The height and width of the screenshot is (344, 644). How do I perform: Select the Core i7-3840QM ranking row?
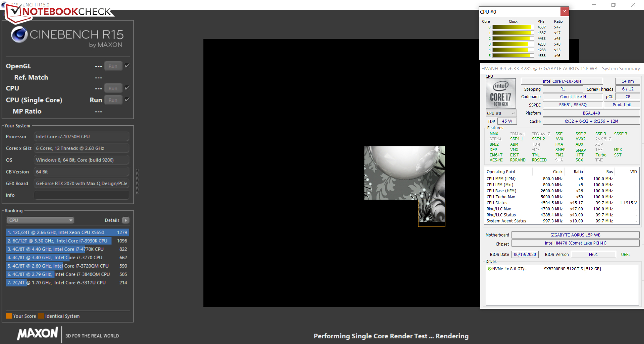(x=67, y=274)
